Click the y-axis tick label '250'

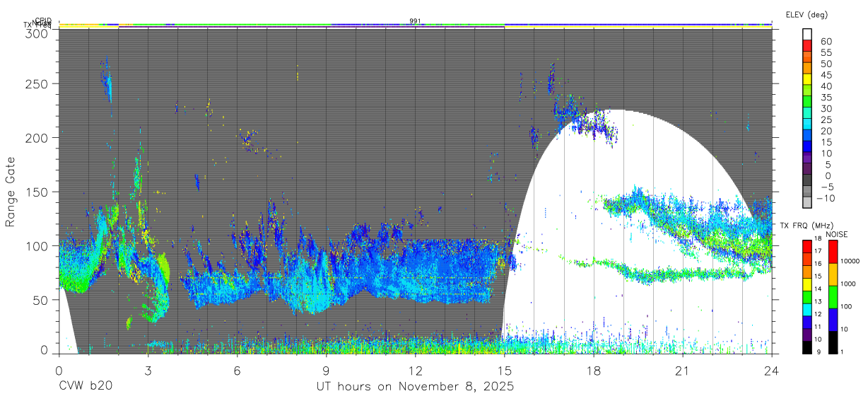pyautogui.click(x=37, y=83)
